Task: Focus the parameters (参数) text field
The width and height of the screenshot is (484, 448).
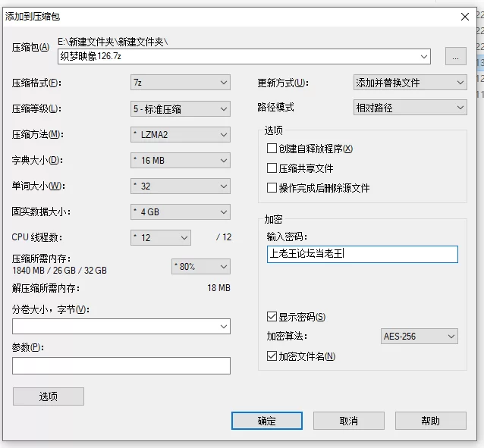Action: pos(121,365)
